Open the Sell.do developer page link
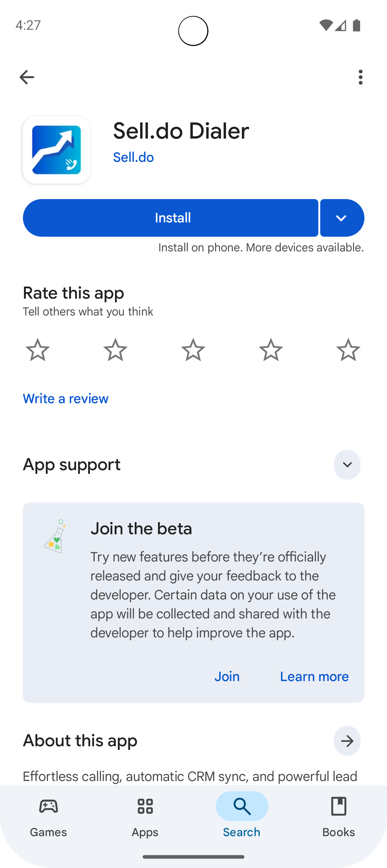This screenshot has width=387, height=868. 133,158
